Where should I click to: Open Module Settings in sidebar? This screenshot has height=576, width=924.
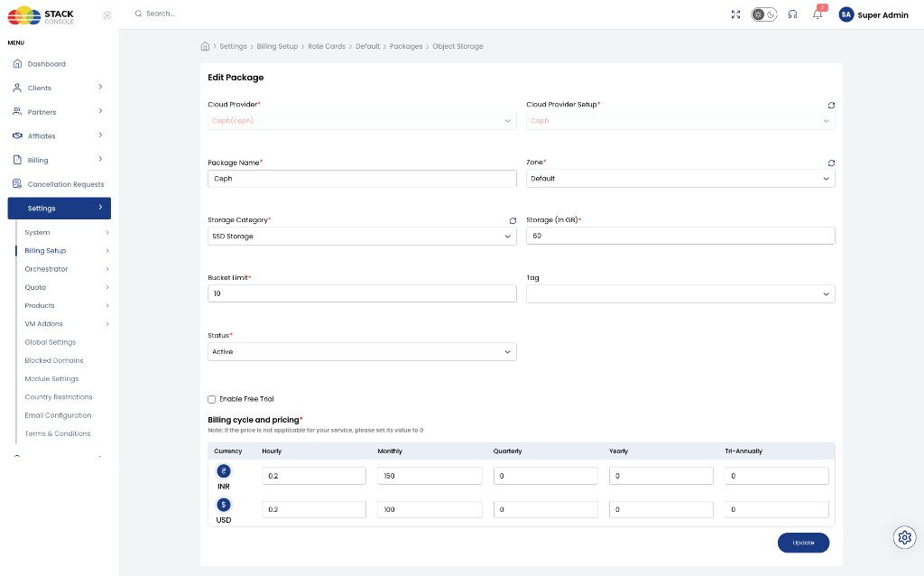[51, 378]
